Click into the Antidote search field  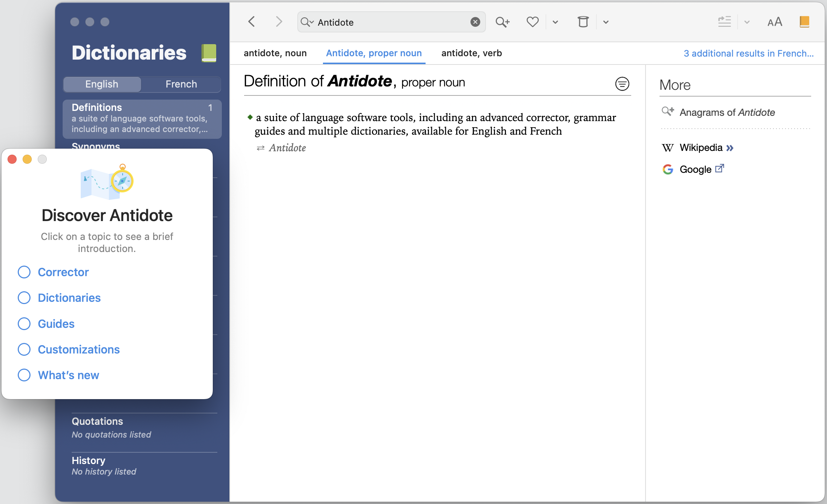tap(392, 22)
